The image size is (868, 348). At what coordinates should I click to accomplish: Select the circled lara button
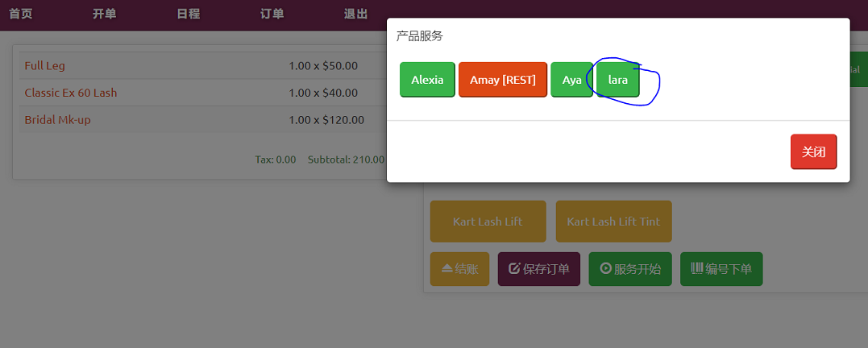pyautogui.click(x=617, y=80)
